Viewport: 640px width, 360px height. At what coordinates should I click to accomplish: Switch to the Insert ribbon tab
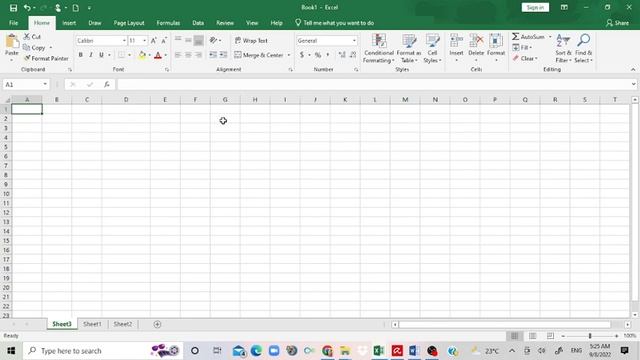pyautogui.click(x=69, y=23)
